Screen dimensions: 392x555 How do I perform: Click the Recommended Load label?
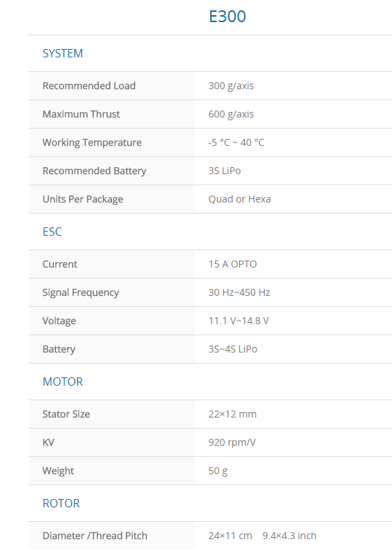point(89,86)
